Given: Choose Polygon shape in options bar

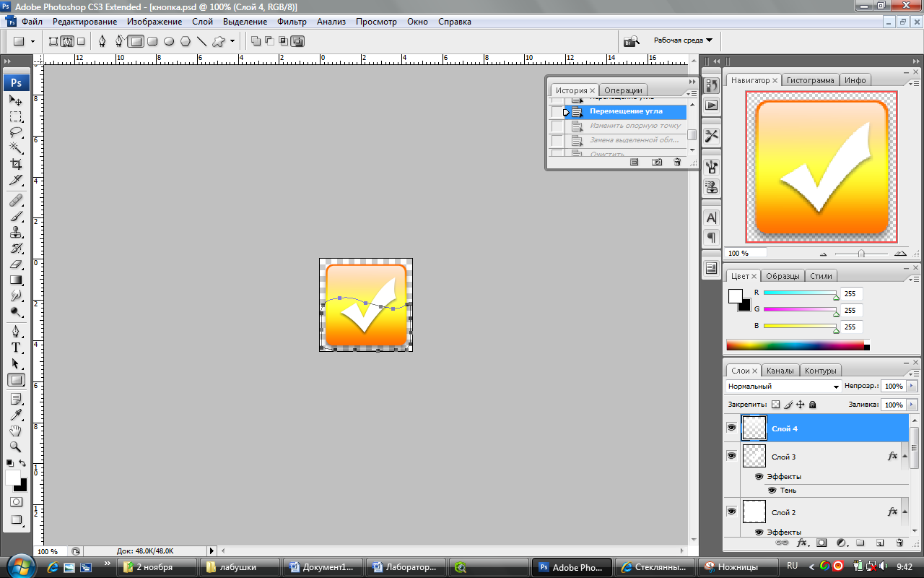Looking at the screenshot, I should coord(186,41).
